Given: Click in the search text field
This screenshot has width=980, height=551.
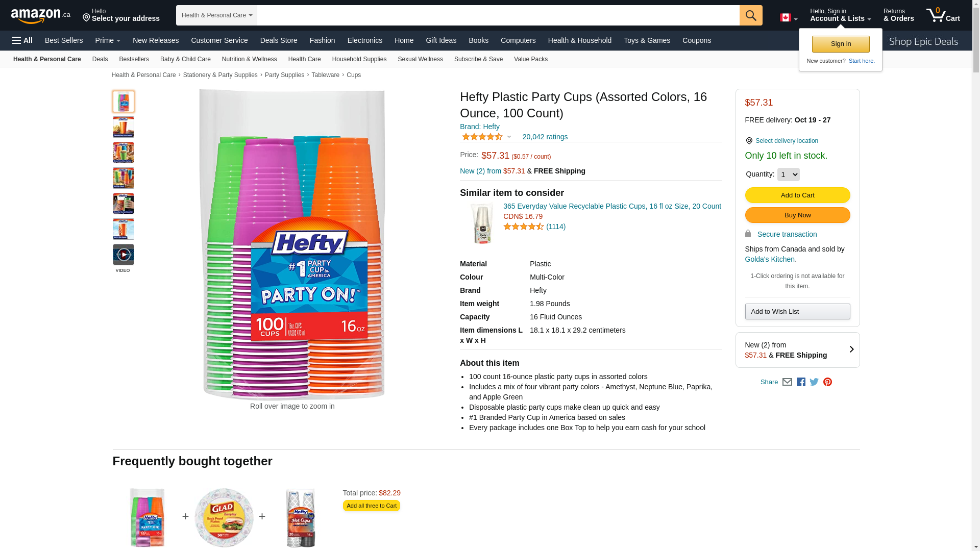Looking at the screenshot, I should tap(498, 15).
